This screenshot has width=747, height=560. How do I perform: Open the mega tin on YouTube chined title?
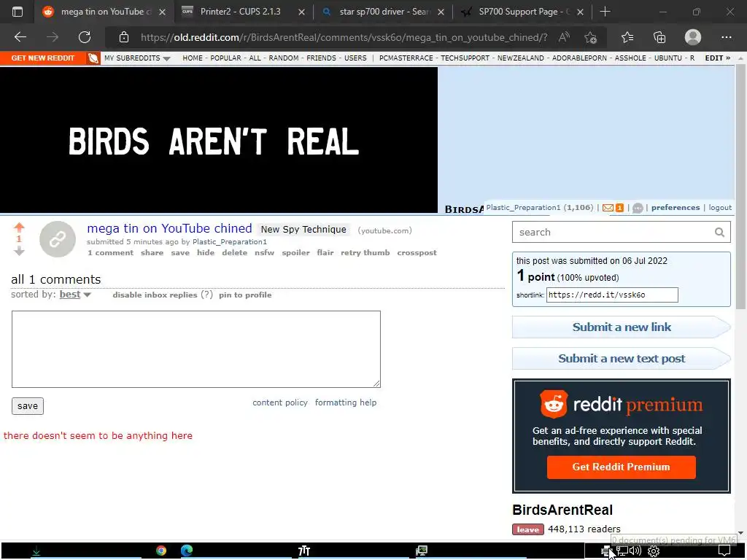point(169,228)
